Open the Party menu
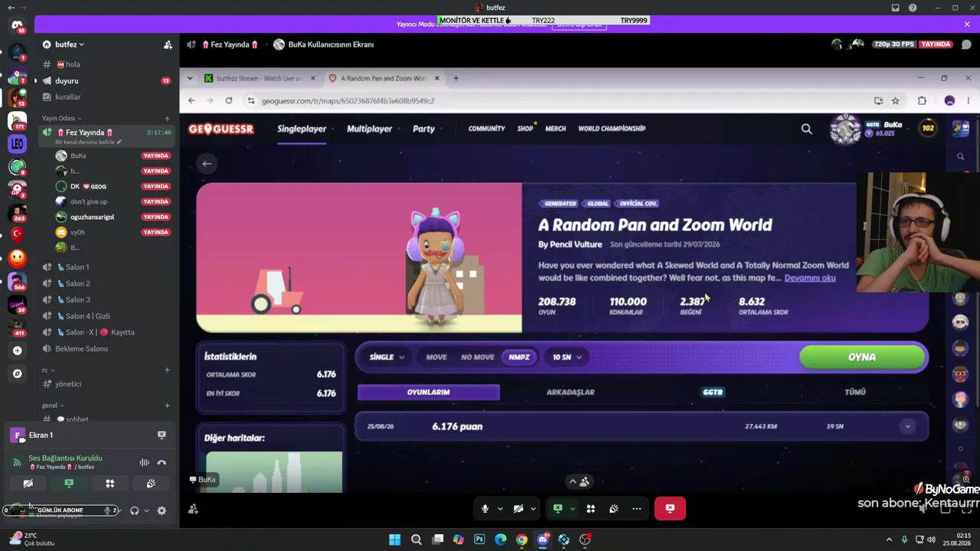The height and width of the screenshot is (551, 980). pyautogui.click(x=423, y=129)
